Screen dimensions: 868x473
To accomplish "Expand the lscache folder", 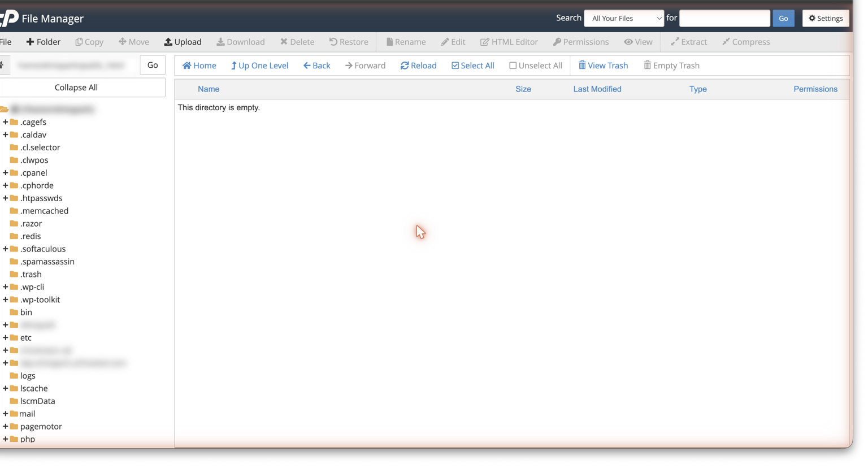I will 6,388.
